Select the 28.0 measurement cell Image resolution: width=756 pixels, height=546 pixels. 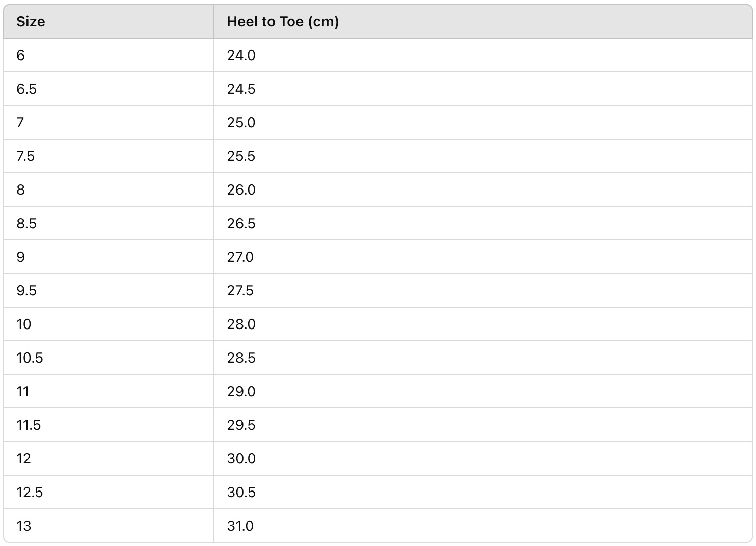tap(241, 324)
